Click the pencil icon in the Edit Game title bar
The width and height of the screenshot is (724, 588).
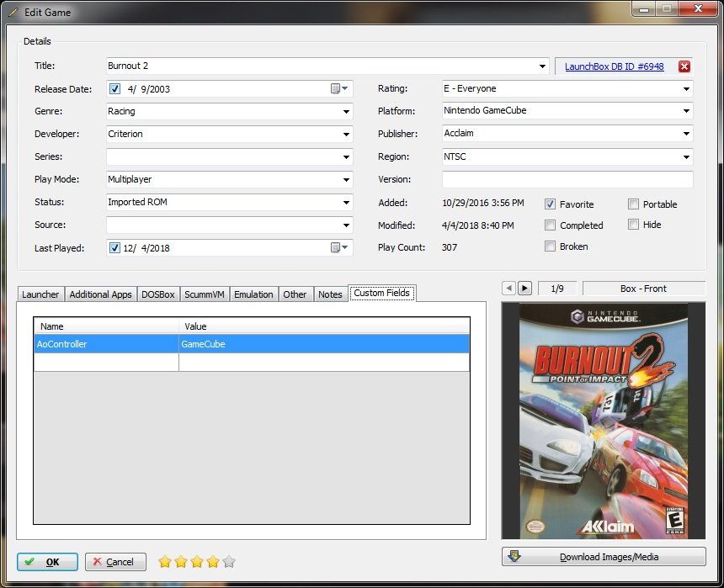coord(13,13)
